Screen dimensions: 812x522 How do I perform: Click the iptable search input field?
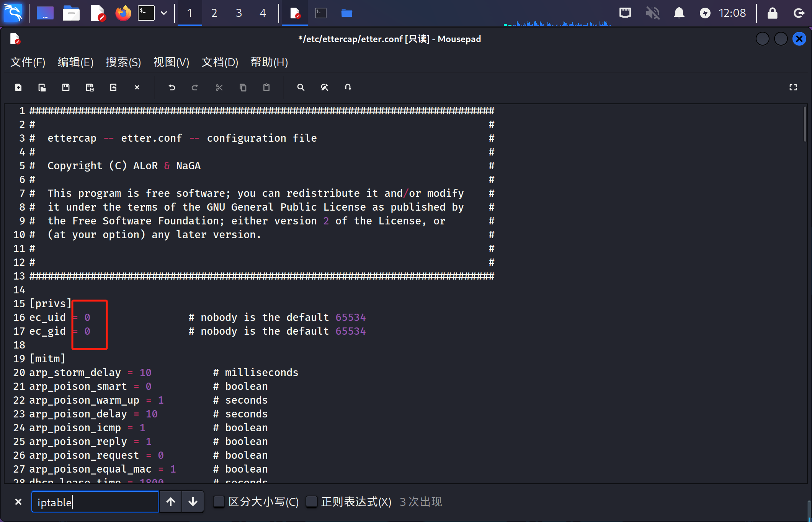pyautogui.click(x=95, y=502)
